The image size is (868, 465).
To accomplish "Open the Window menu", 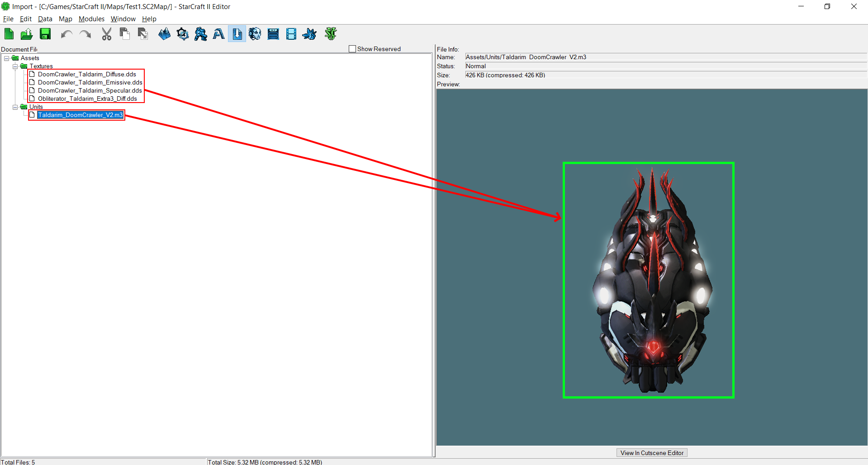I will click(123, 19).
